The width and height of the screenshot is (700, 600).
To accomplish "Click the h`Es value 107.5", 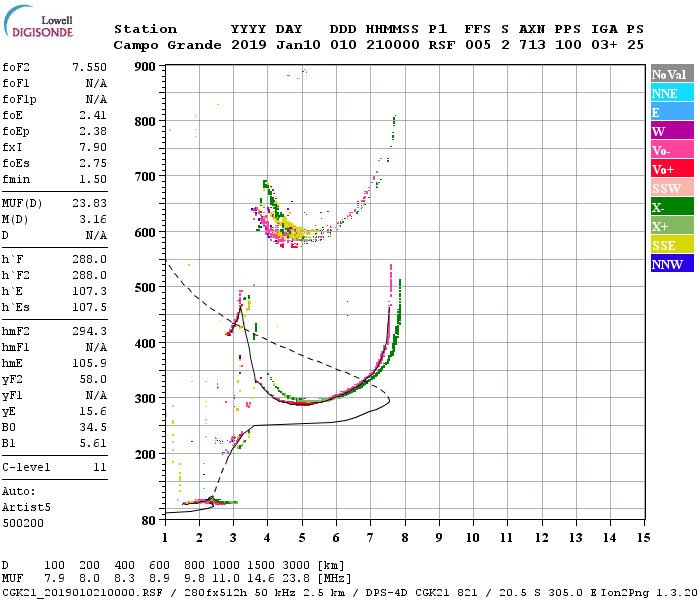I will (x=89, y=308).
